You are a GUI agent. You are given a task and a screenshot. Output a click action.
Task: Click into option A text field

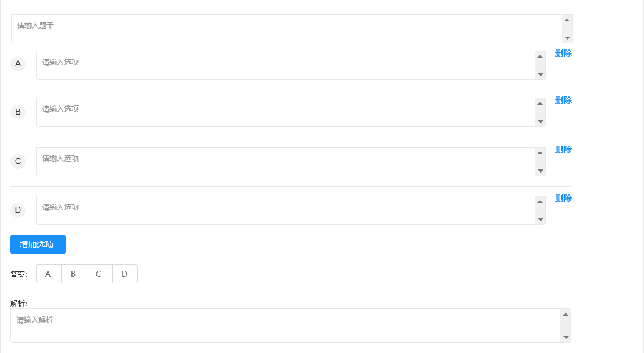click(285, 65)
